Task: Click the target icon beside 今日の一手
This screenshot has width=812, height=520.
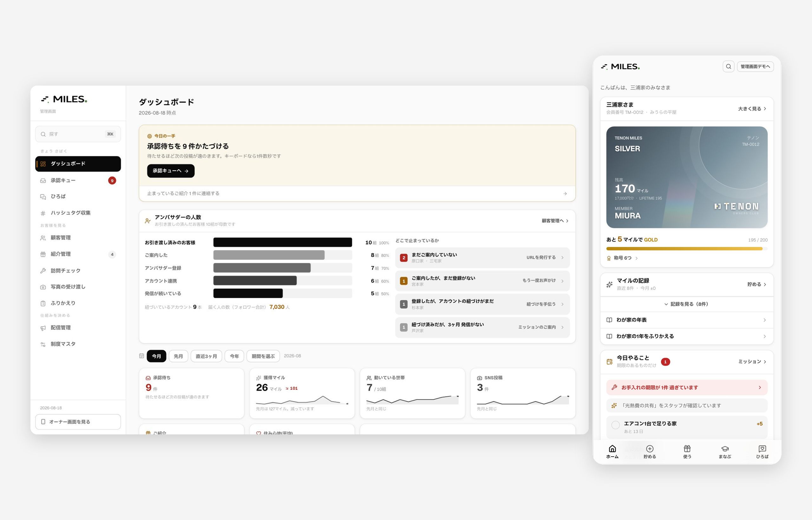Action: coord(149,136)
